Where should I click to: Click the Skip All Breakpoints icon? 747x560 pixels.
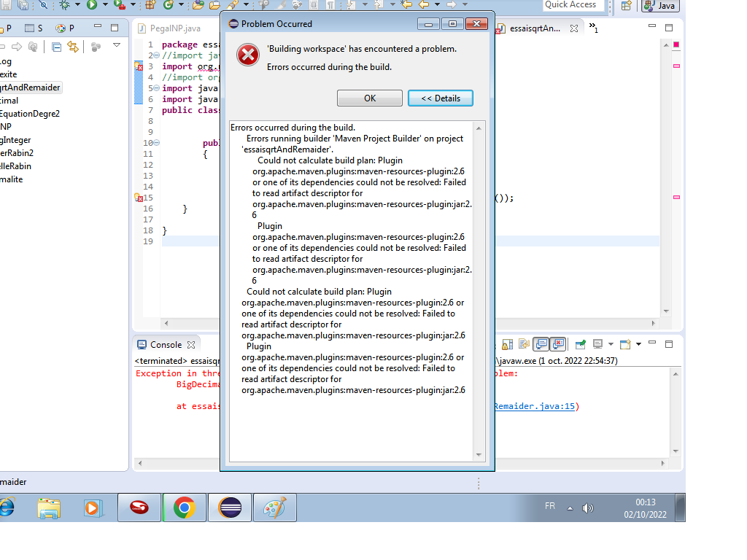43,5
